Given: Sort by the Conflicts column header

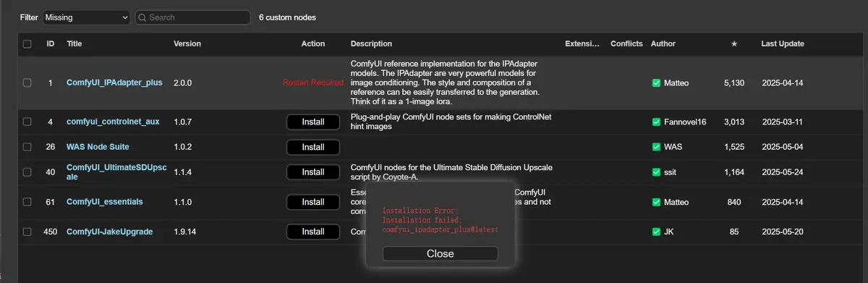Looking at the screenshot, I should pyautogui.click(x=626, y=44).
